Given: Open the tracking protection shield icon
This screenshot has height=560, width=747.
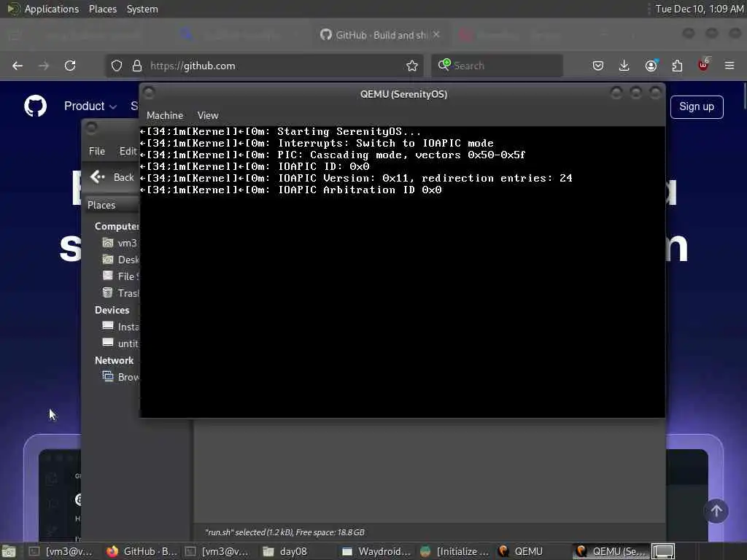Looking at the screenshot, I should [117, 66].
